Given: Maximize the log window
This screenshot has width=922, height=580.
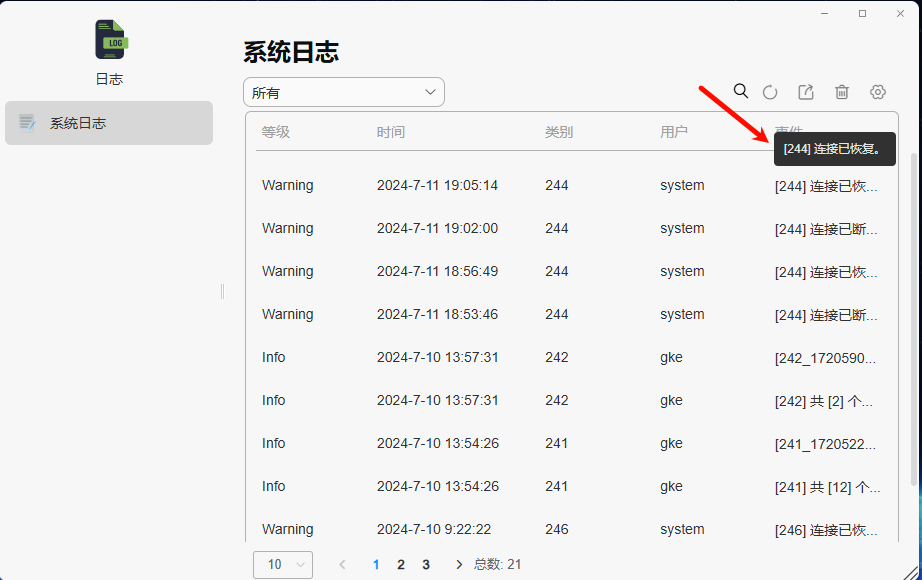Looking at the screenshot, I should pos(863,14).
